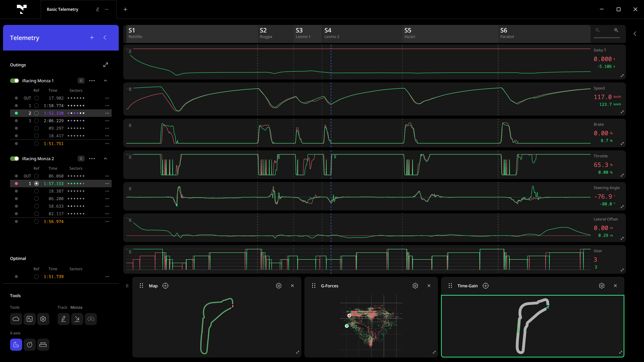The image size is (644, 362).
Task: Click the add-outing tool icon beside cloud
Action: (29, 319)
